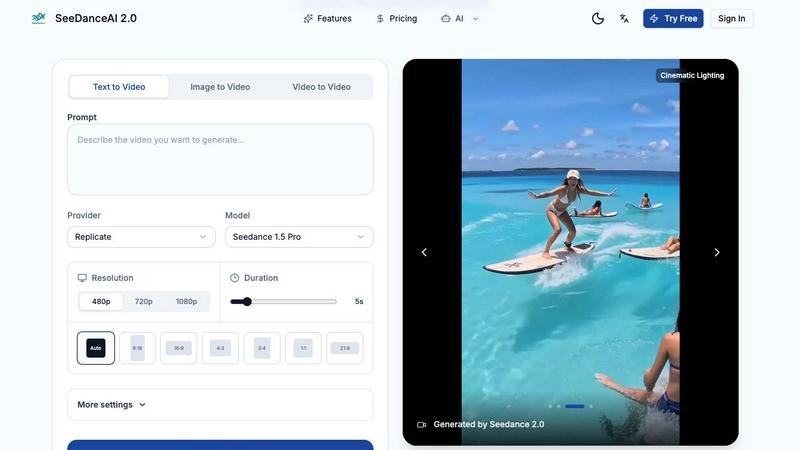
Task: Open the language translation switcher icon
Action: coord(625,18)
